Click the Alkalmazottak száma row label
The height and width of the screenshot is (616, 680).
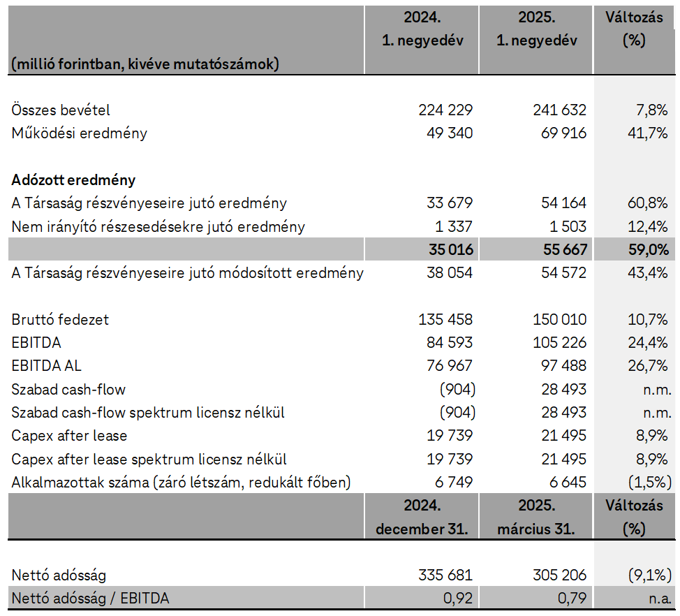[x=181, y=483]
